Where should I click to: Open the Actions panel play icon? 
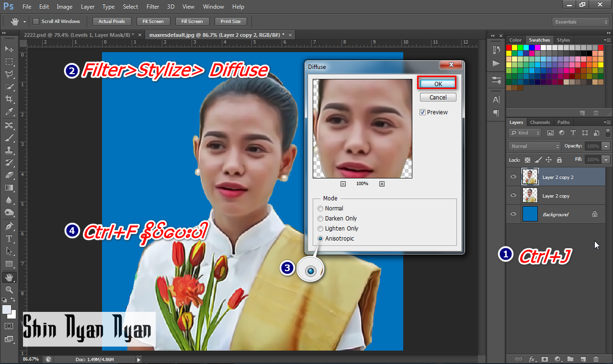[x=496, y=63]
